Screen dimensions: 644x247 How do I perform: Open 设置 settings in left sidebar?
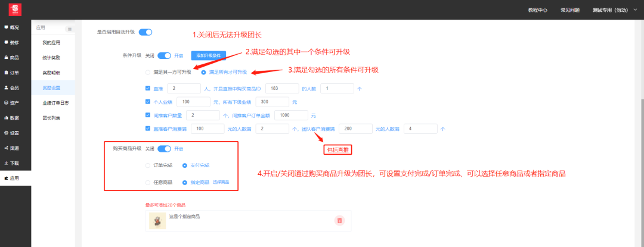tap(12, 133)
